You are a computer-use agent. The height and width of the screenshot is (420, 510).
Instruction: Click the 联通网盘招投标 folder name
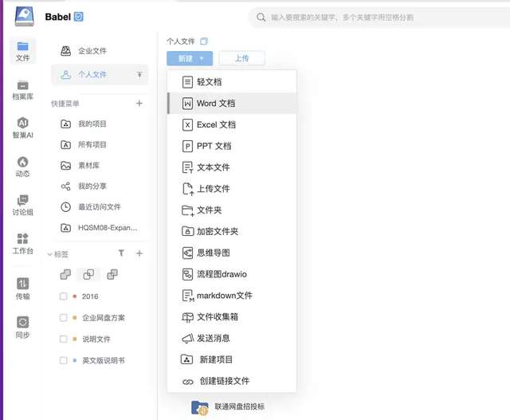[x=239, y=406]
